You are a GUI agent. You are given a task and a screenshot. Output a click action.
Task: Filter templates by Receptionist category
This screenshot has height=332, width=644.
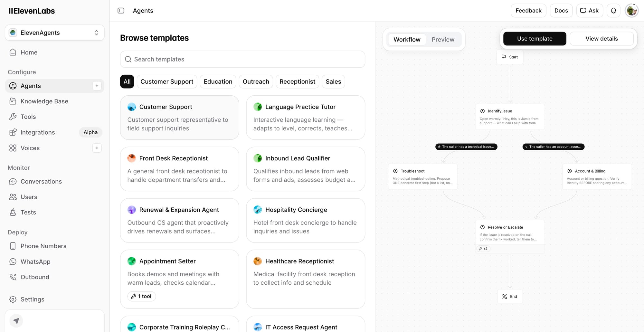297,81
